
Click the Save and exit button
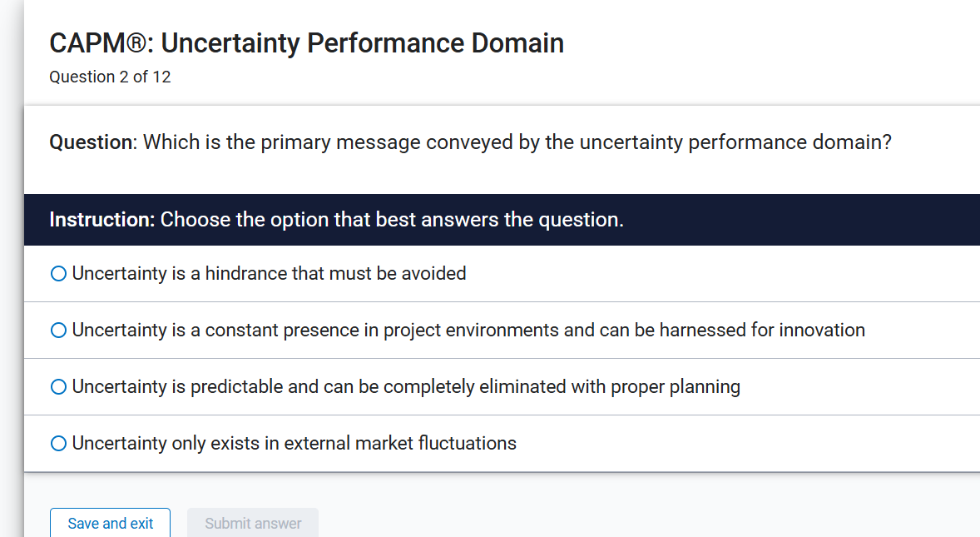pyautogui.click(x=110, y=523)
